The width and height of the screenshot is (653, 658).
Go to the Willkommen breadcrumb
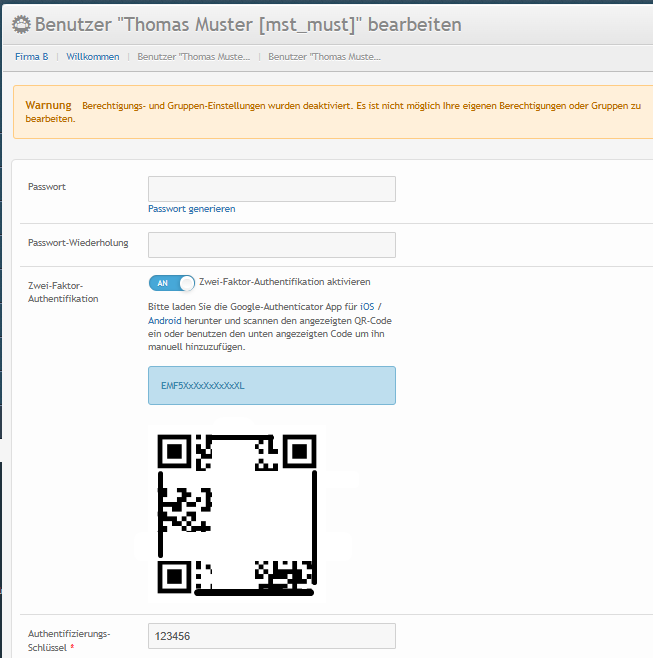(x=93, y=57)
